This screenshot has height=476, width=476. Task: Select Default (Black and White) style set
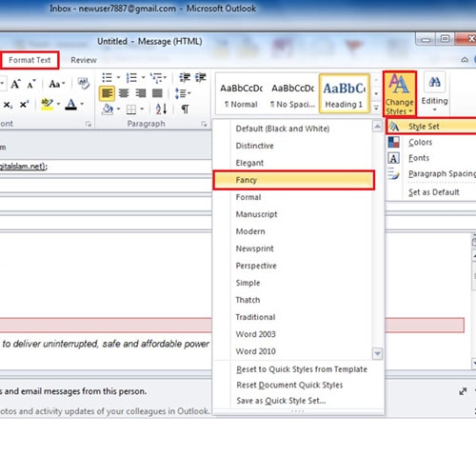(292, 129)
